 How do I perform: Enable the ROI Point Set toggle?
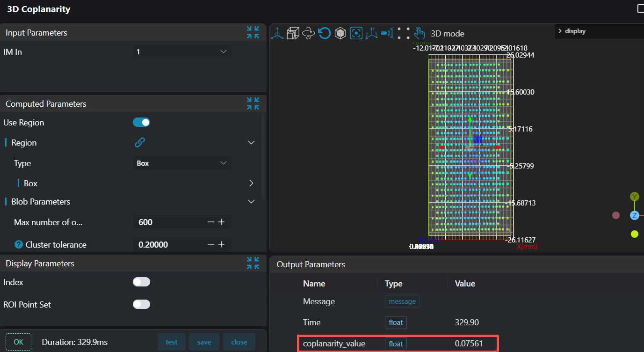tap(141, 304)
